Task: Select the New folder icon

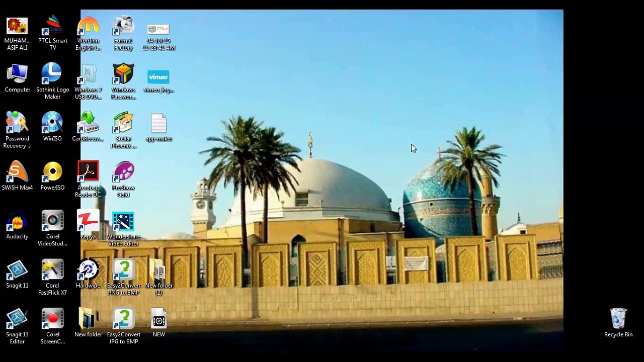Action: [x=88, y=323]
